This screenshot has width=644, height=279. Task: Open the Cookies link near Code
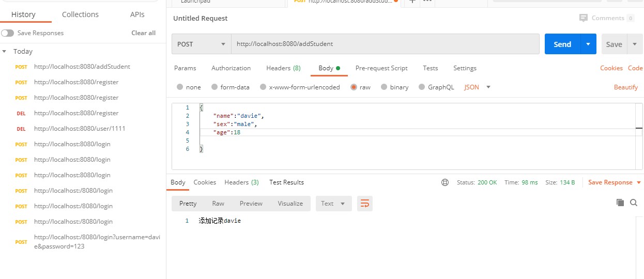tap(611, 68)
